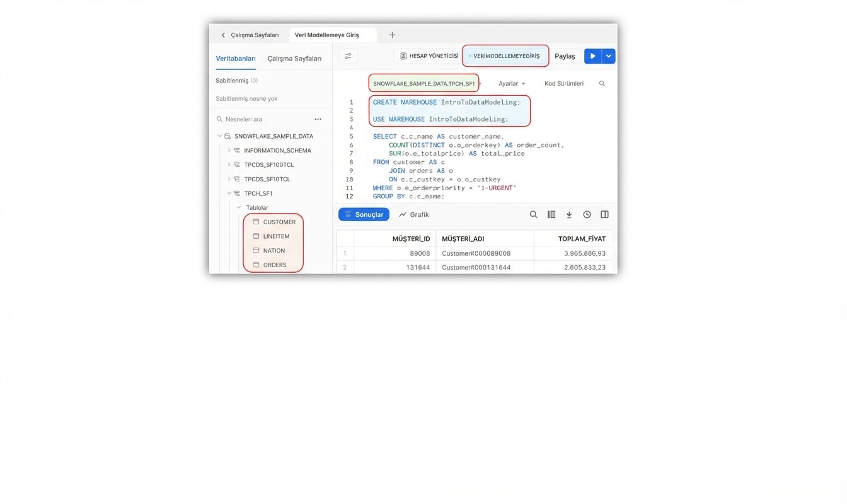Open the code editor search icon
Screen dimensions: 847x504
tap(602, 84)
